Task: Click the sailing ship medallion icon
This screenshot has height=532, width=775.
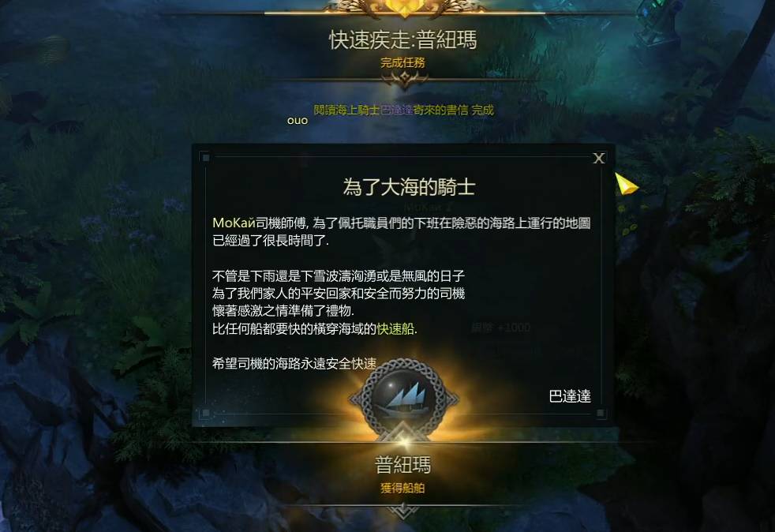Action: (x=403, y=396)
